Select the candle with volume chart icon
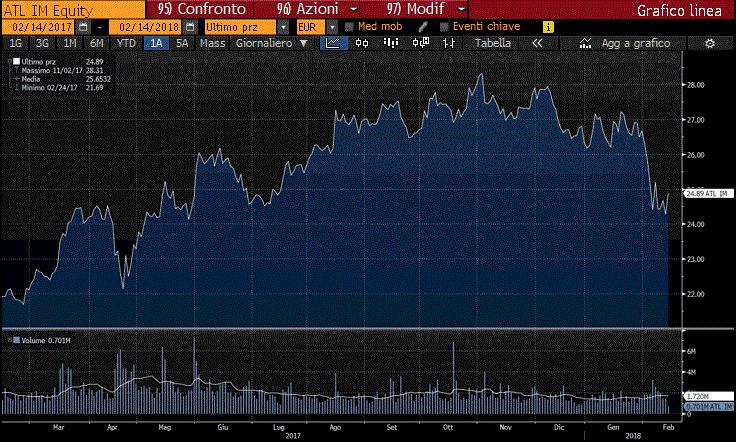Image resolution: width=736 pixels, height=442 pixels. [x=420, y=43]
